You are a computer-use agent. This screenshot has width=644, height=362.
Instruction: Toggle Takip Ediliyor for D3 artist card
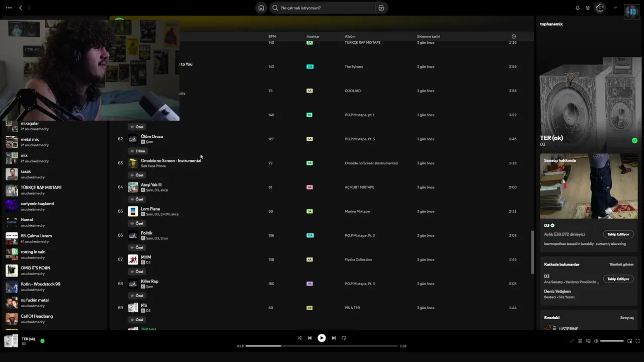point(618,234)
